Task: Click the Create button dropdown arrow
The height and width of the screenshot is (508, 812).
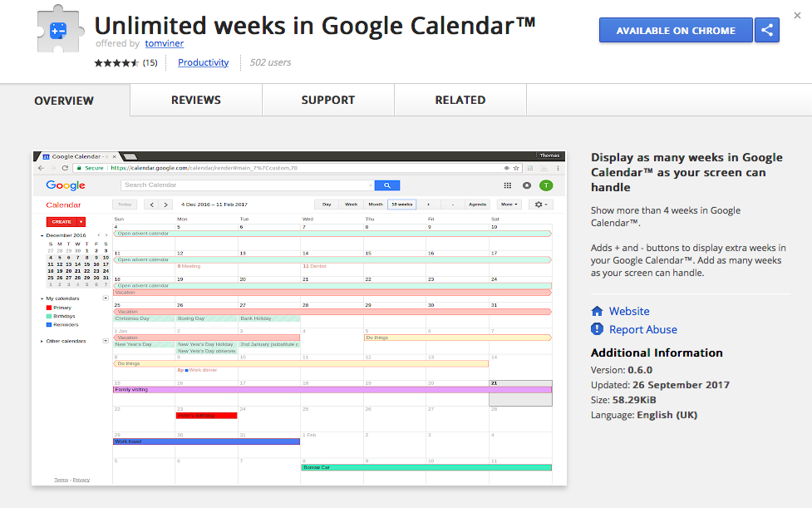Action: pos(81,222)
